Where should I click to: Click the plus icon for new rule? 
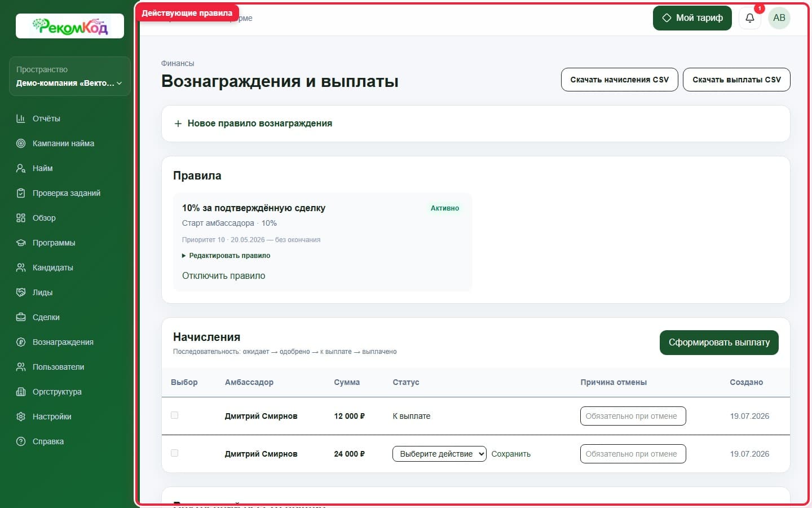click(x=178, y=124)
